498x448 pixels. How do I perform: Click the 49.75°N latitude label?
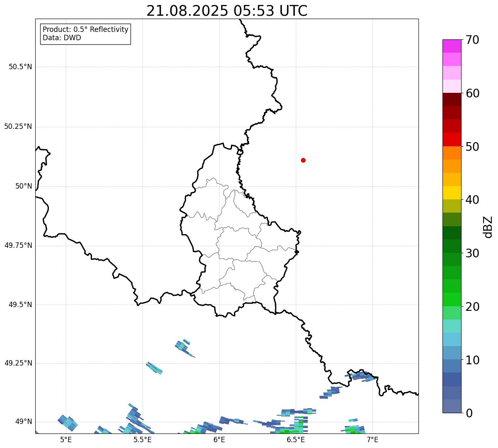coord(18,245)
